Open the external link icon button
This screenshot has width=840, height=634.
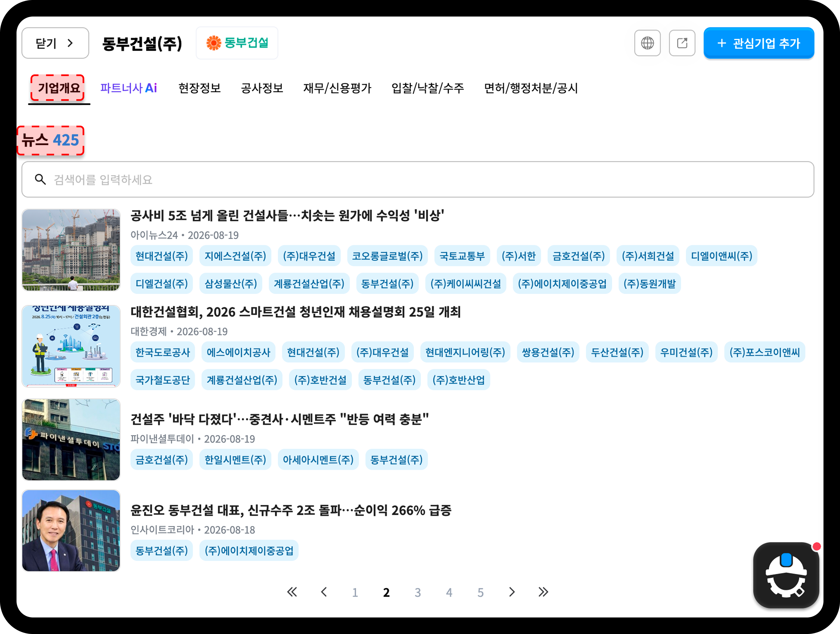[x=682, y=43]
